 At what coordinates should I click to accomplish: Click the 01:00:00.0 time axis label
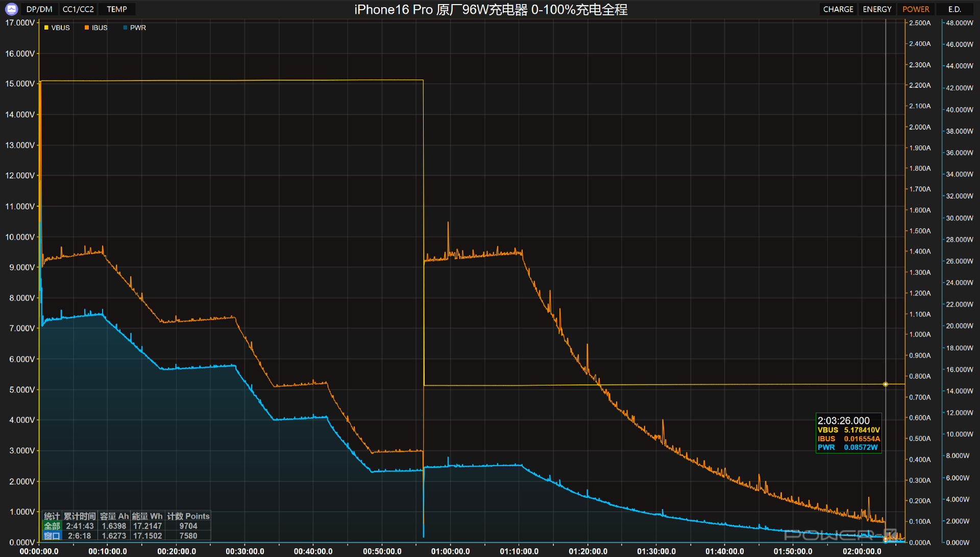click(x=450, y=551)
